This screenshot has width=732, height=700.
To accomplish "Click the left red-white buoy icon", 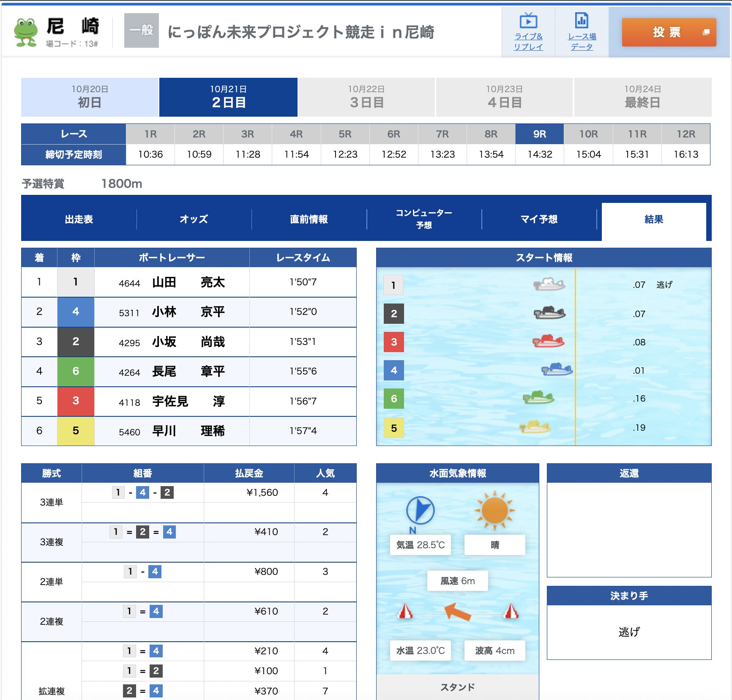I will (x=405, y=611).
